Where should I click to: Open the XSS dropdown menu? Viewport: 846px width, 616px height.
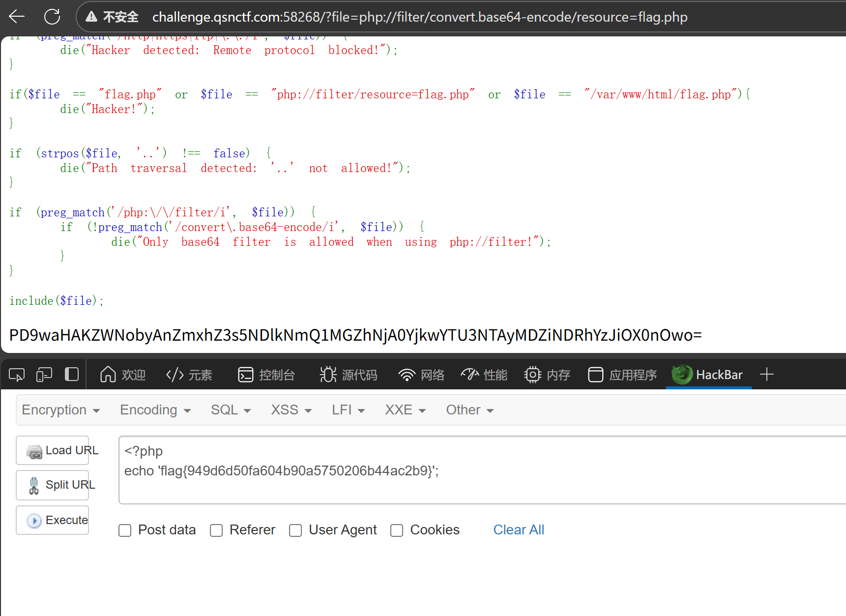tap(292, 410)
